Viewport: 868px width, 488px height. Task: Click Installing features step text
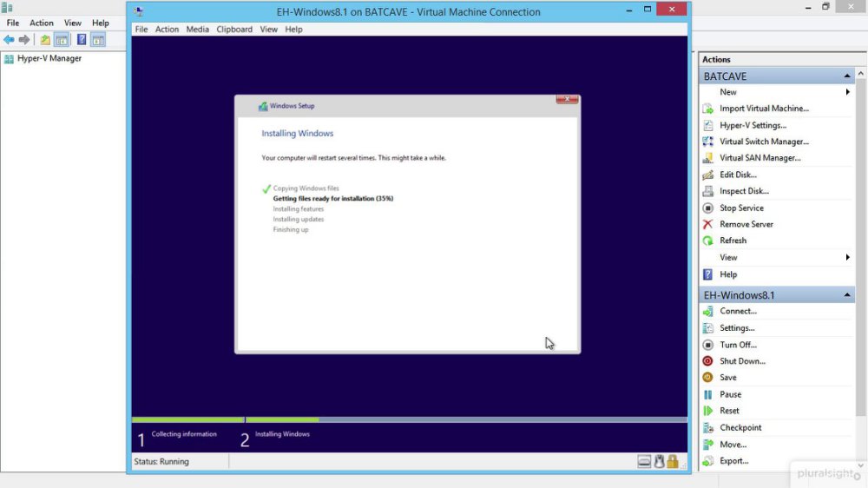tap(298, 208)
